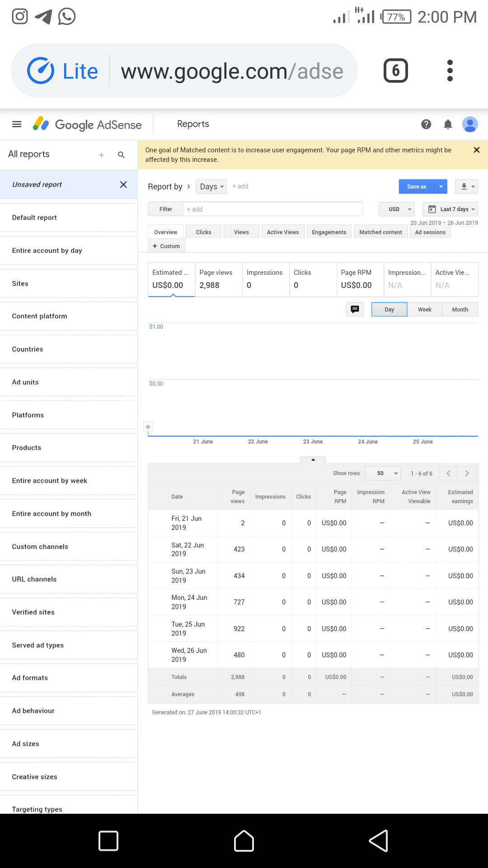Image resolution: width=488 pixels, height=868 pixels.
Task: Switch to the Matched content tab
Action: tap(380, 232)
